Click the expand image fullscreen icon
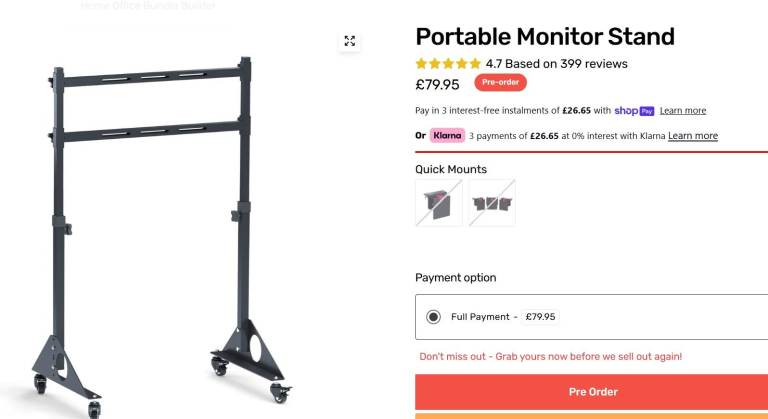Viewport: 768px width, 419px height. tap(350, 41)
